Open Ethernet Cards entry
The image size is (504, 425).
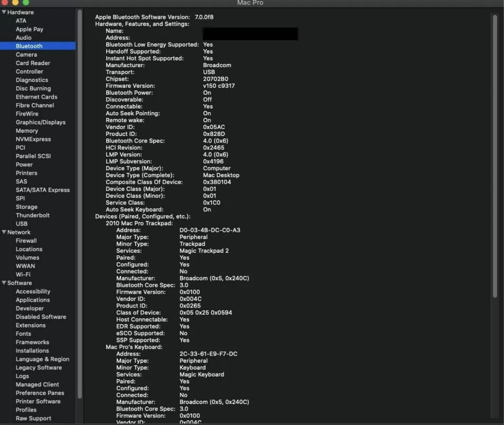tap(36, 97)
